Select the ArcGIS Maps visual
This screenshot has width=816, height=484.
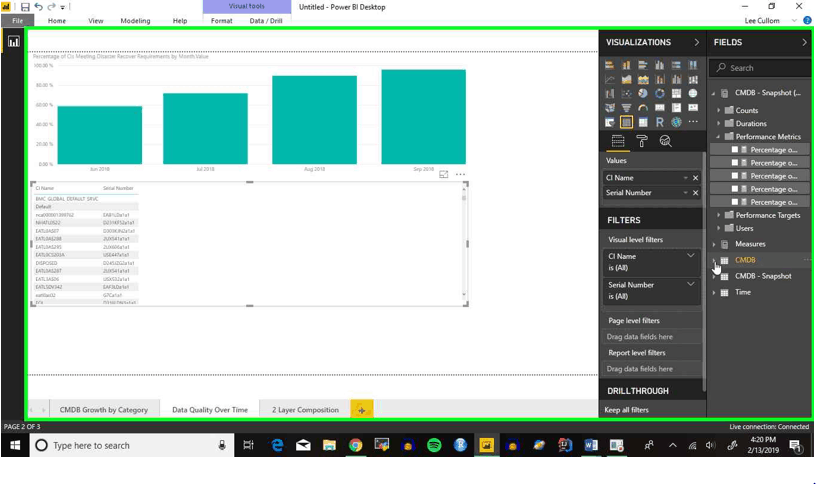[x=676, y=122]
